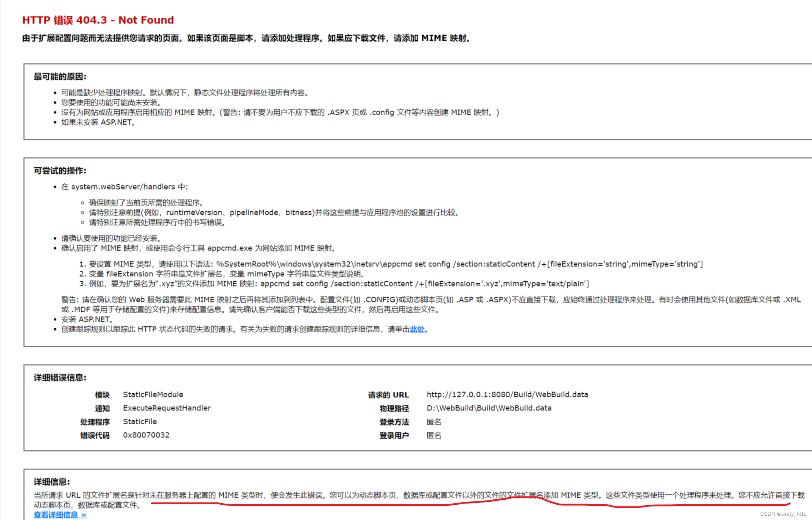Click the appcmd '.xyz' example in step 3
Screen dimensions: 812x520
point(339,284)
